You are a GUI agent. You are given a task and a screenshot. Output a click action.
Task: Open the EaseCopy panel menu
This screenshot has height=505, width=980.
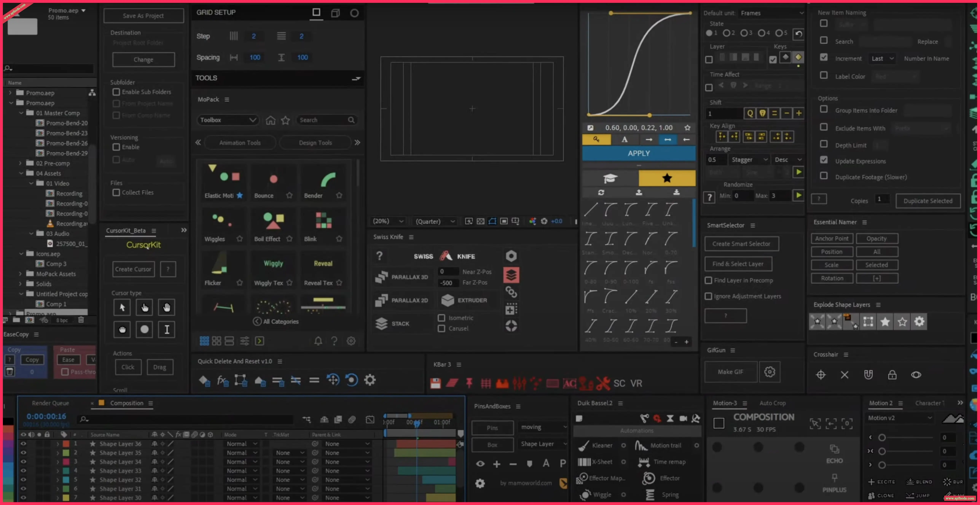36,334
